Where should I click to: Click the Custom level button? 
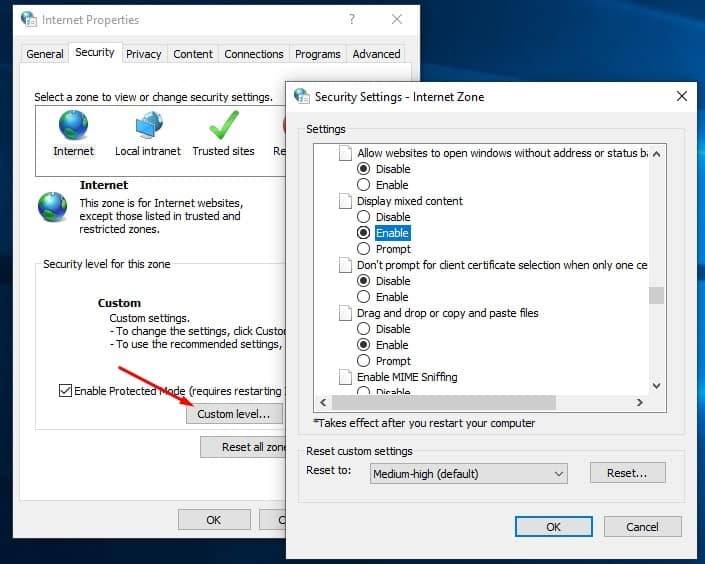pyautogui.click(x=235, y=414)
